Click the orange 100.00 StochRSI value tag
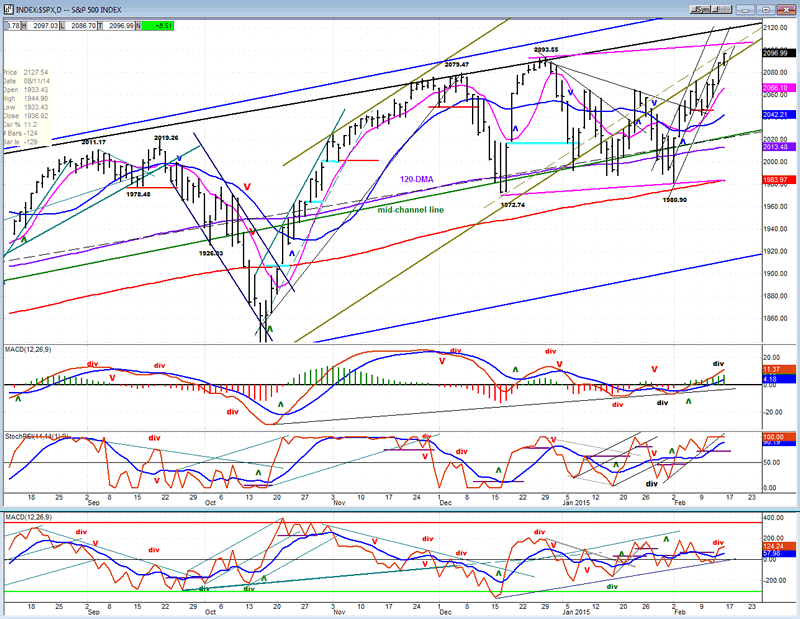This screenshot has width=800, height=619. tap(779, 437)
